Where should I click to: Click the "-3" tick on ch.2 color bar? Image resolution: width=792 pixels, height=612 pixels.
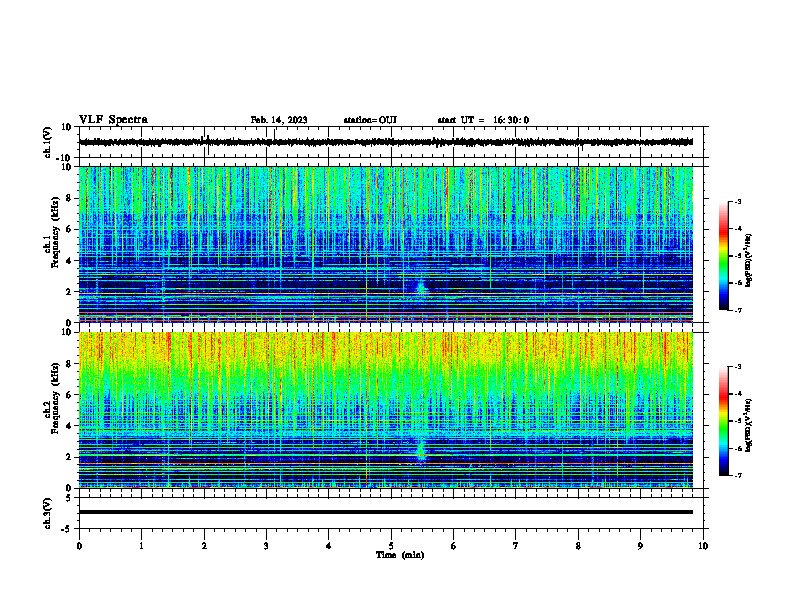click(x=737, y=367)
